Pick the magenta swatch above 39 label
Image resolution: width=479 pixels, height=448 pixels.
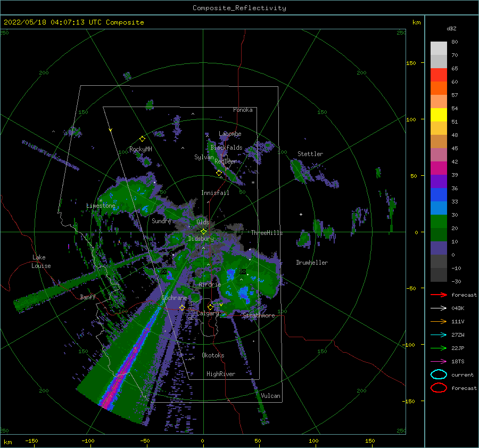click(x=439, y=168)
